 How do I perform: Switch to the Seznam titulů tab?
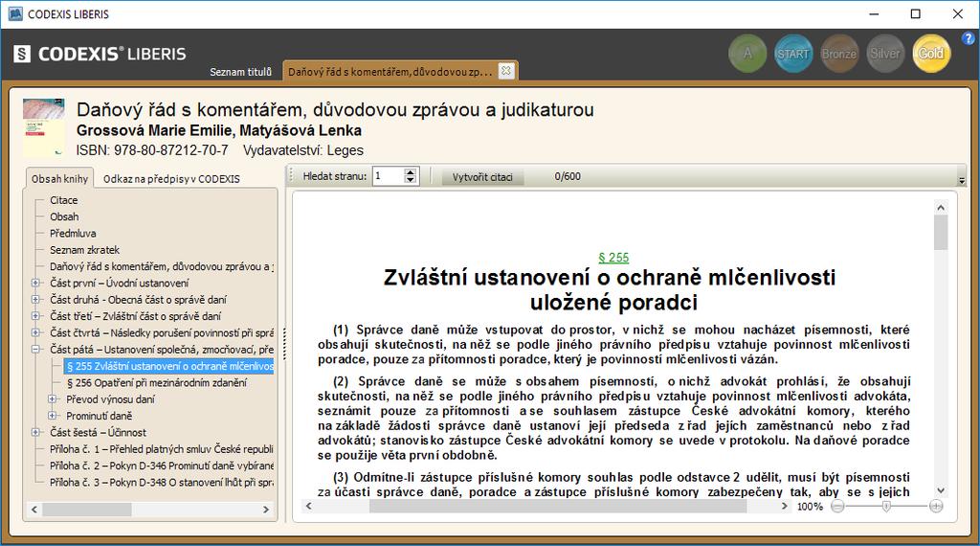coord(240,72)
